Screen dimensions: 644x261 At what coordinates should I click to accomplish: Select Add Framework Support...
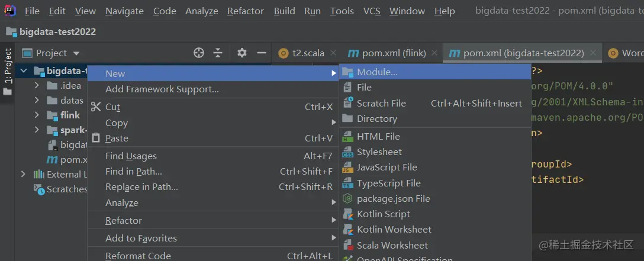(x=213, y=89)
